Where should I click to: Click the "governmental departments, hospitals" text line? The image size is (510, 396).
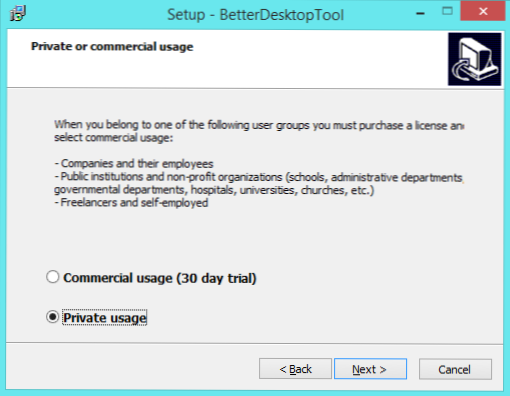(x=214, y=190)
